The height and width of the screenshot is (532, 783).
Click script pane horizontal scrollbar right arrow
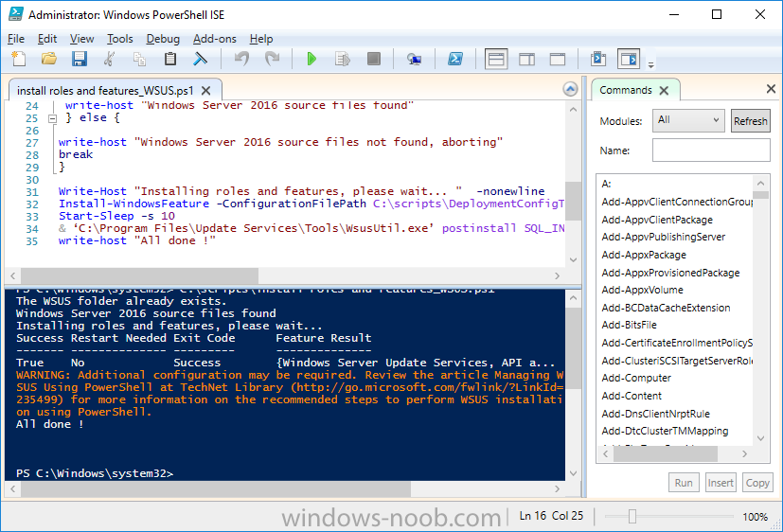(x=558, y=276)
